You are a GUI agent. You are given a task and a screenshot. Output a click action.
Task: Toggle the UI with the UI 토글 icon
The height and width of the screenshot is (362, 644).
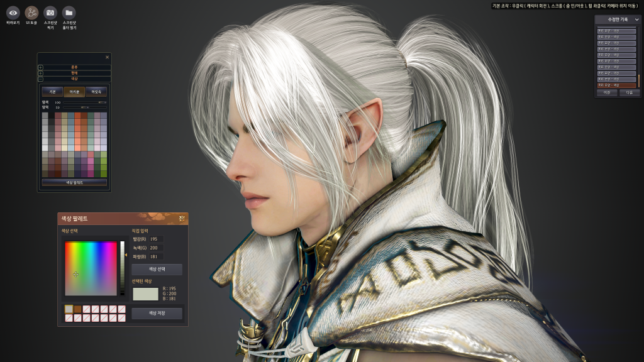pos(31,13)
